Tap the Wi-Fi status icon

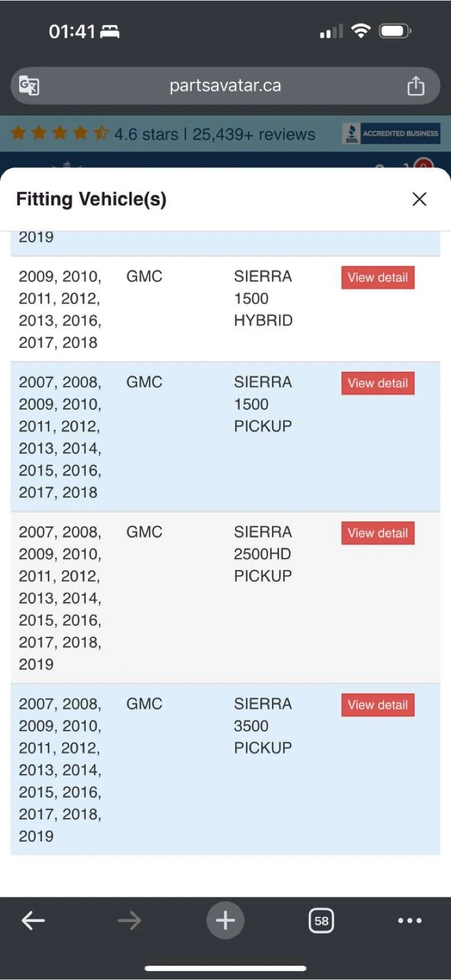[x=361, y=31]
